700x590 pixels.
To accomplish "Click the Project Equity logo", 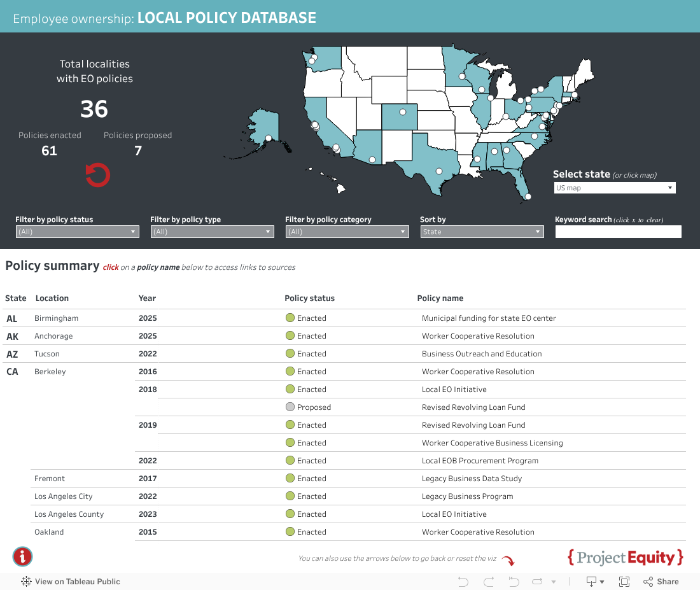I will pyautogui.click(x=626, y=558).
